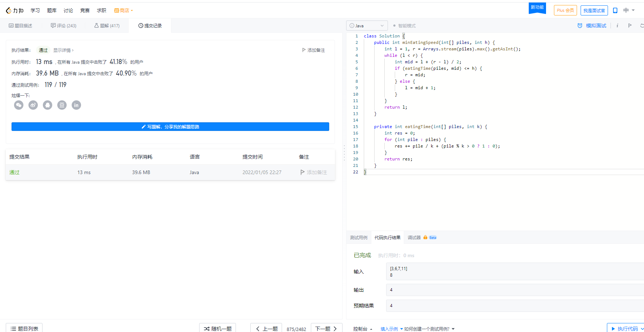This screenshot has height=332, width=644.
Task: Click the 输入 field showing [3,6,7,11]
Action: 515,272
